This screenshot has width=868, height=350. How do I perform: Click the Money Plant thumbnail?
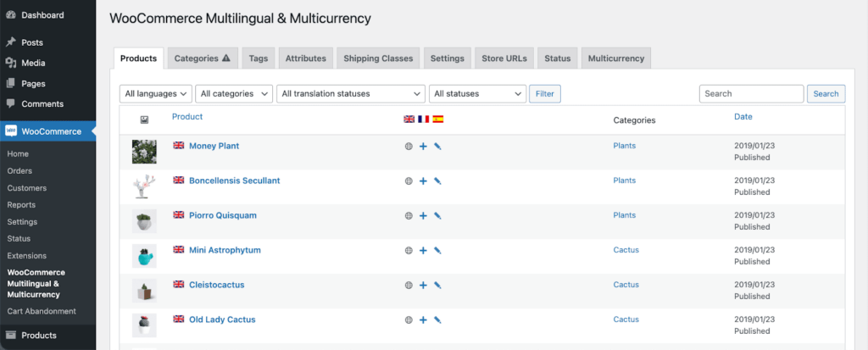click(144, 152)
